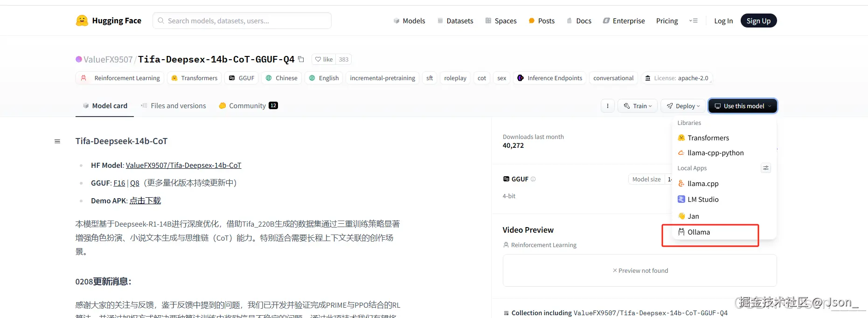The width and height of the screenshot is (868, 318).
Task: Select the English language tag
Action: coord(324,78)
